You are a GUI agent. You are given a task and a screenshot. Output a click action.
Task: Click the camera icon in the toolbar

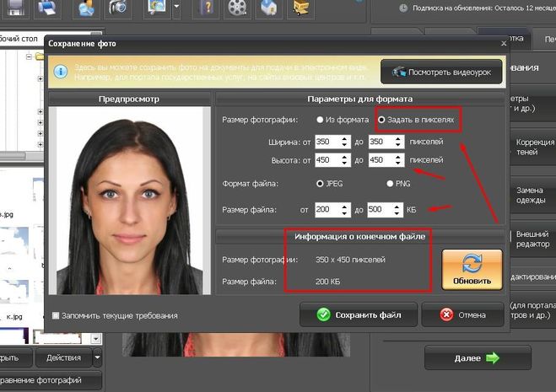(117, 8)
